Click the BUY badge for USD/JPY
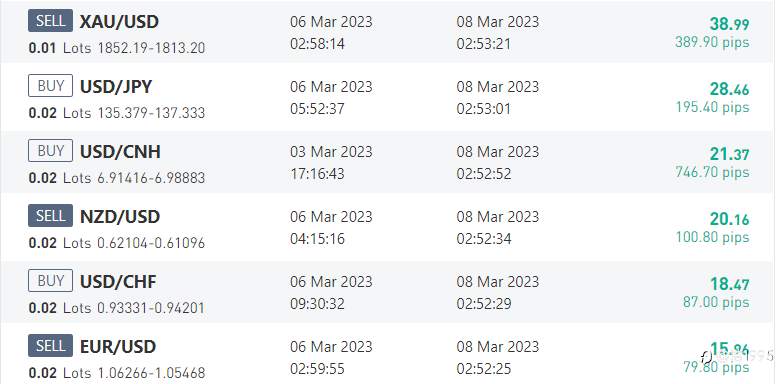The height and width of the screenshot is (384, 783). tap(50, 85)
